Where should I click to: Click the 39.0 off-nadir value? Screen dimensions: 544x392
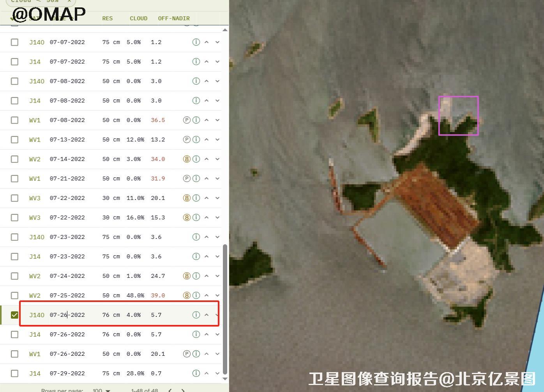click(158, 295)
